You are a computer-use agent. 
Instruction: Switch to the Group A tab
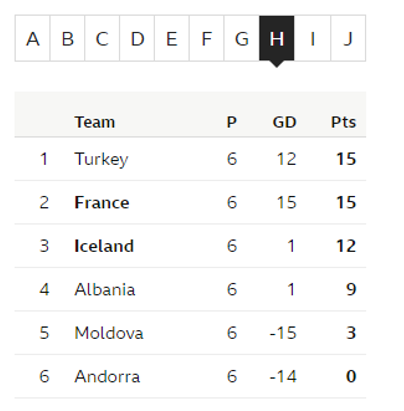tap(33, 38)
